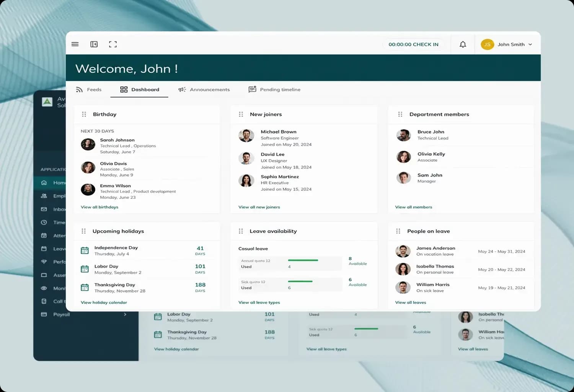574x392 pixels.
Task: Select the Independence Day holiday name
Action: 116,247
